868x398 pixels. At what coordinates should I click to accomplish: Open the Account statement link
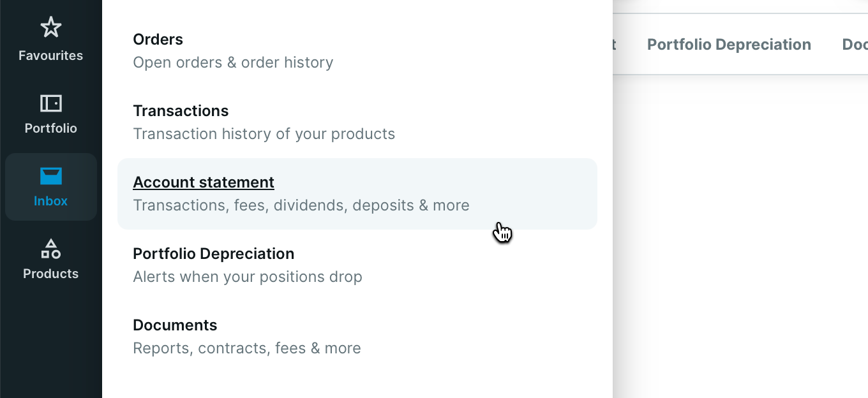click(x=204, y=182)
